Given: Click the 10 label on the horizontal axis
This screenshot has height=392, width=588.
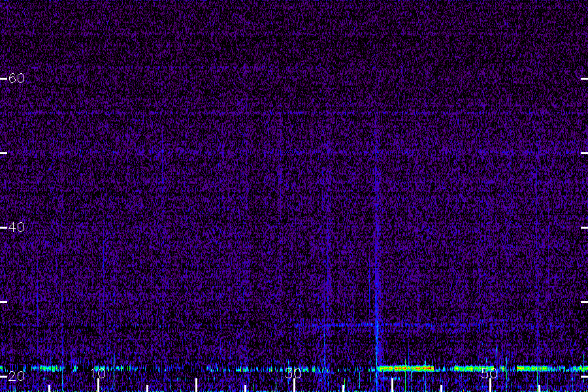Looking at the screenshot, I should (98, 373).
